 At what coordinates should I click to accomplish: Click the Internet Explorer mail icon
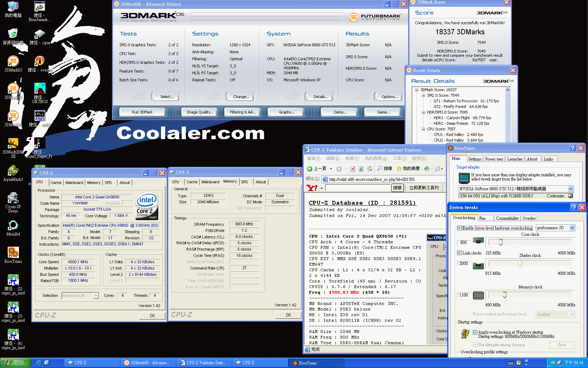tap(437, 169)
